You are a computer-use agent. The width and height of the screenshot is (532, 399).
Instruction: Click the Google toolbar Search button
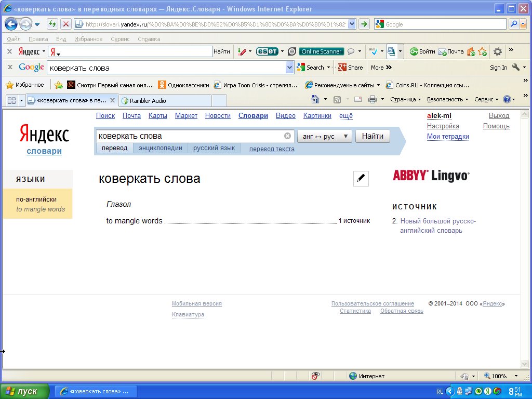pyautogui.click(x=311, y=68)
